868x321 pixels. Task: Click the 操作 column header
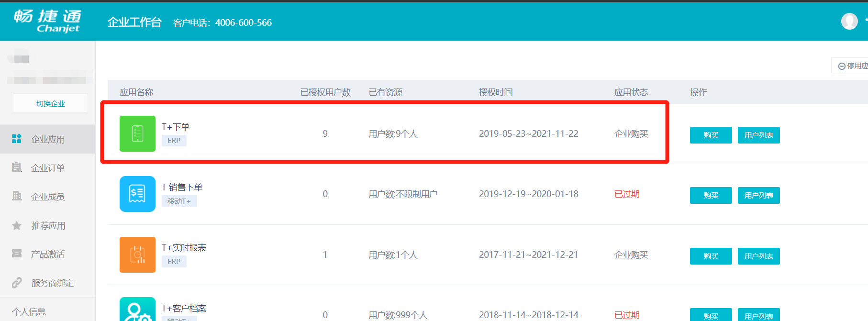pos(699,92)
